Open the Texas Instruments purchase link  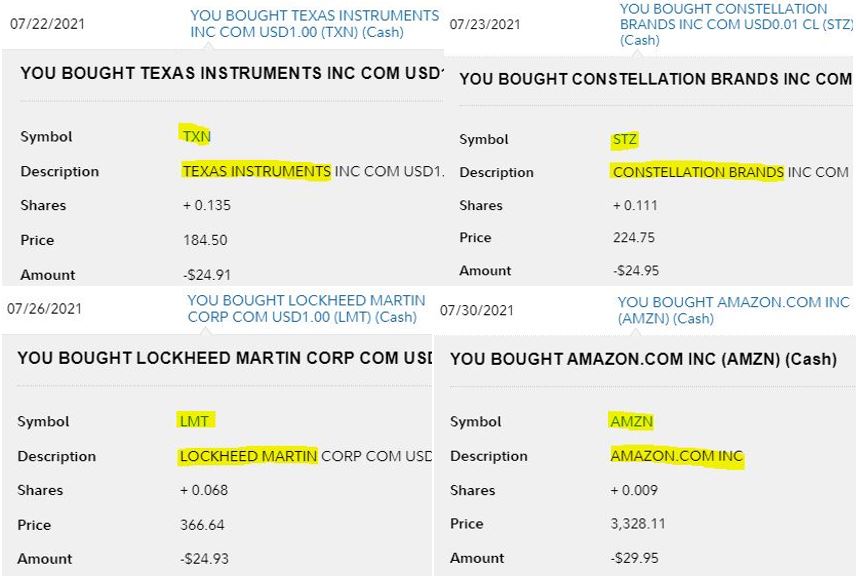coord(314,24)
